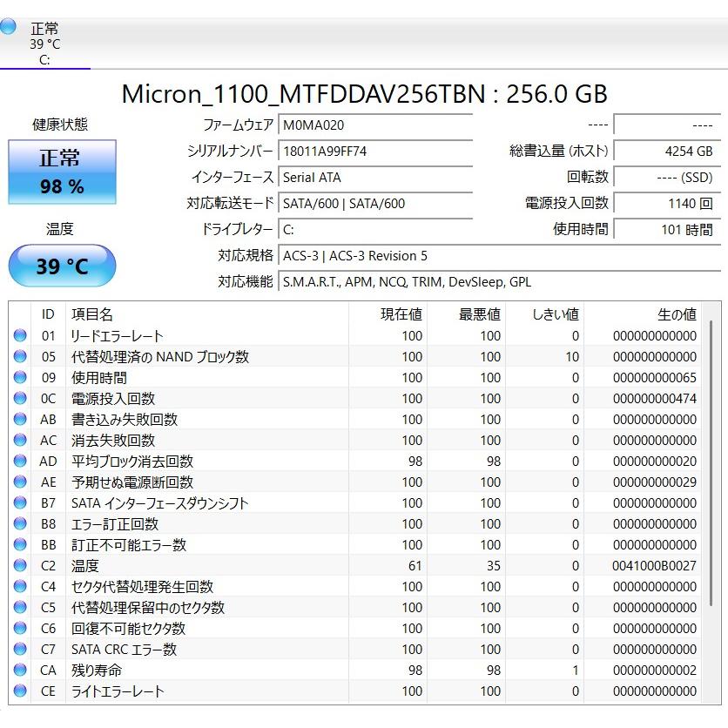
Task: Click the status icon for row CA 残り寿命
Action: point(20,670)
